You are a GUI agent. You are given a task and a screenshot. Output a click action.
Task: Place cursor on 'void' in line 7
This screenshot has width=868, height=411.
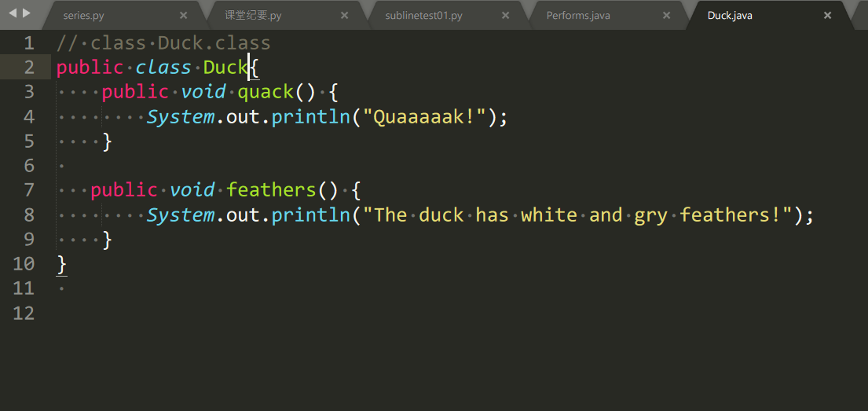(x=192, y=190)
